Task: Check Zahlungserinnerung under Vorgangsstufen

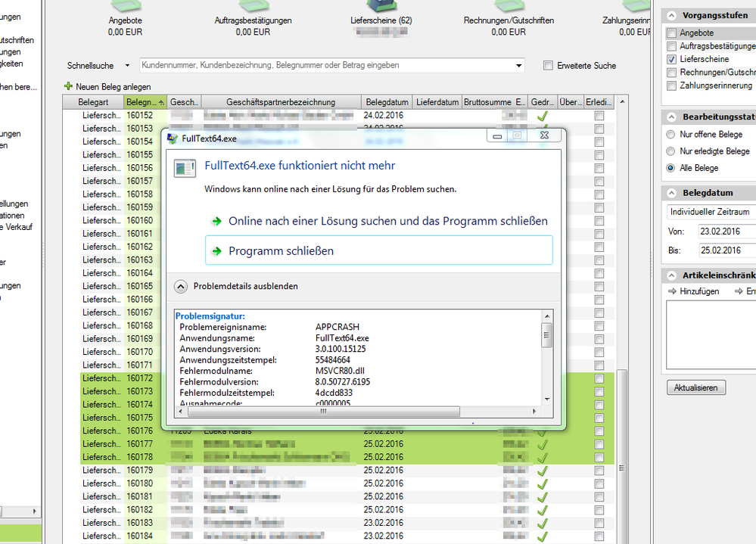Action: coord(672,85)
